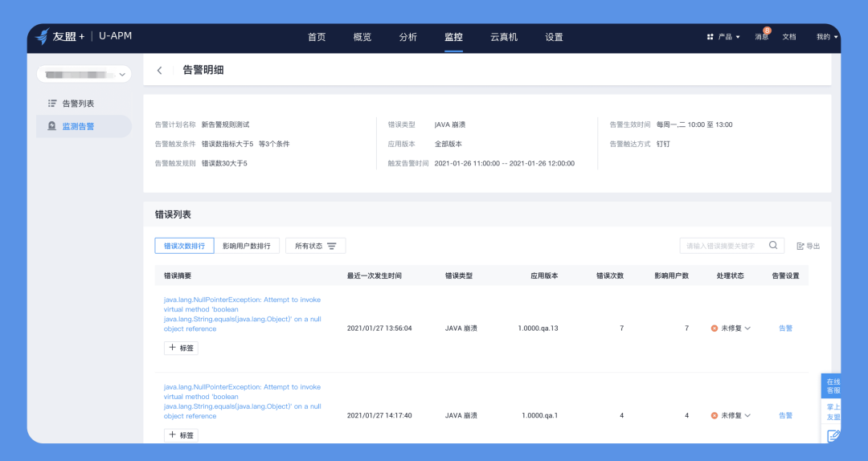
Task: Click plus icon on first row's 标签 button
Action: [172, 348]
